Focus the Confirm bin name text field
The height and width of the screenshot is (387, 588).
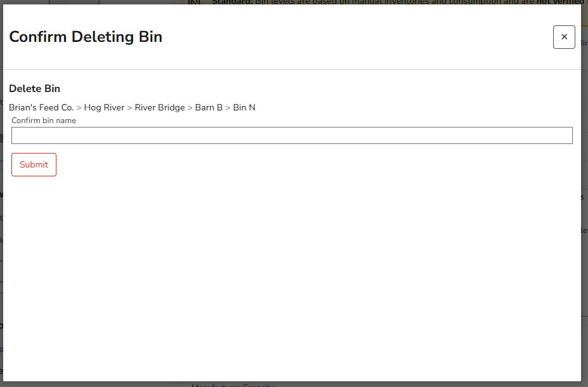(x=292, y=135)
